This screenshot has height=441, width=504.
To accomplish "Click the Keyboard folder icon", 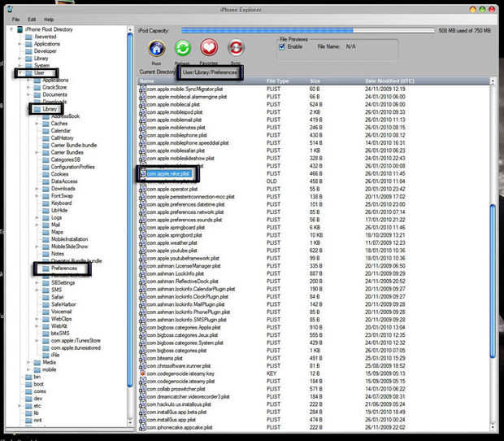I will pyautogui.click(x=46, y=203).
